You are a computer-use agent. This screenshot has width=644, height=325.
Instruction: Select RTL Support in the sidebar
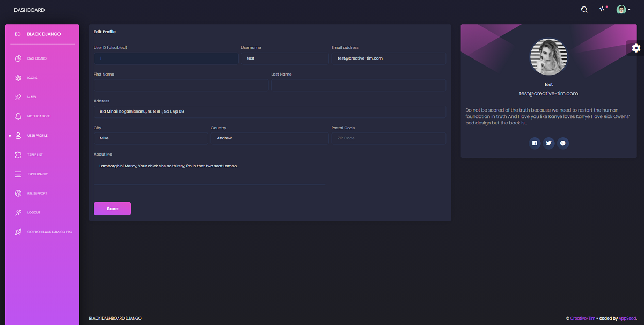click(x=37, y=194)
